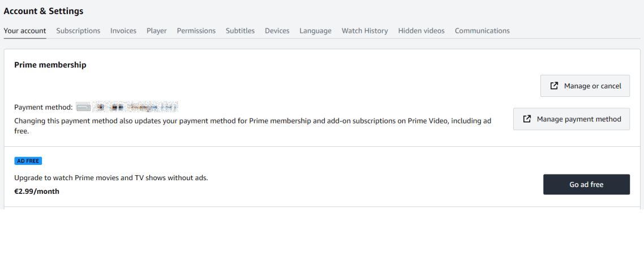
Task: Click the external link icon on Manage payment method
Action: point(527,119)
